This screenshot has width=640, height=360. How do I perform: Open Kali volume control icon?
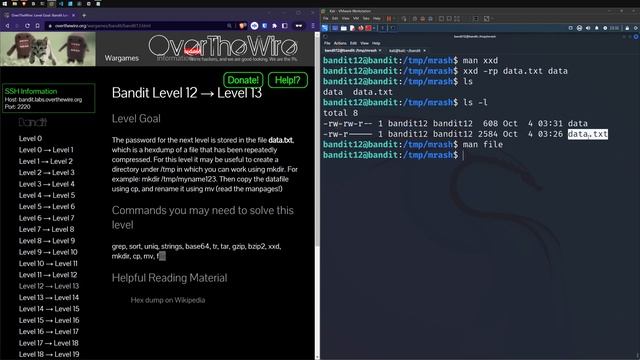[588, 28]
